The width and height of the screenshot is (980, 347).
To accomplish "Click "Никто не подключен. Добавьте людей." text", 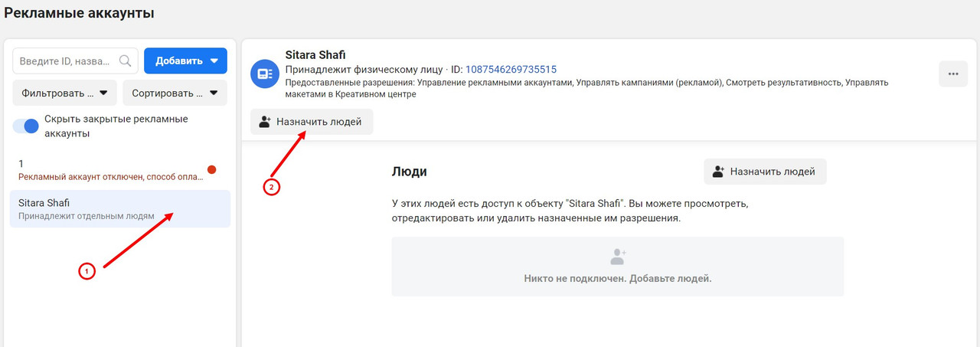I will pyautogui.click(x=618, y=278).
